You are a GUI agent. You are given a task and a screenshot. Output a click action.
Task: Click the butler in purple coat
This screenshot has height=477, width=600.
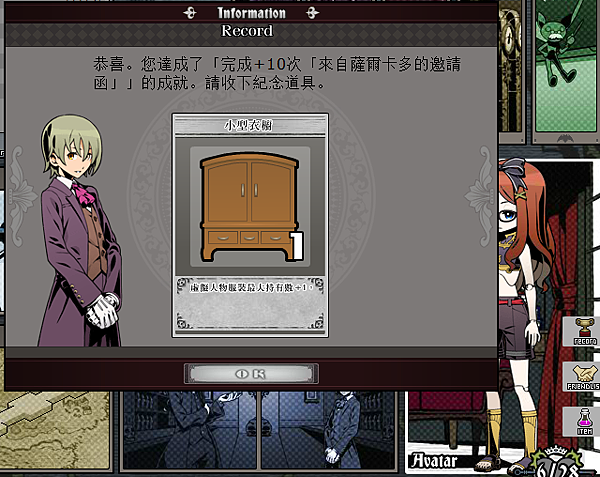pos(80,231)
